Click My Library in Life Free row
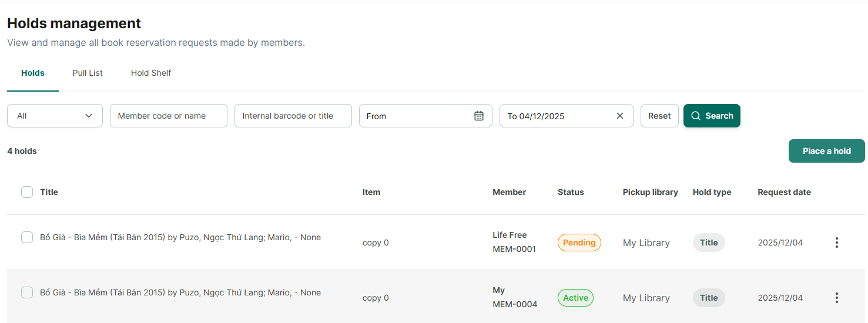Image resolution: width=868 pixels, height=323 pixels. point(646,243)
